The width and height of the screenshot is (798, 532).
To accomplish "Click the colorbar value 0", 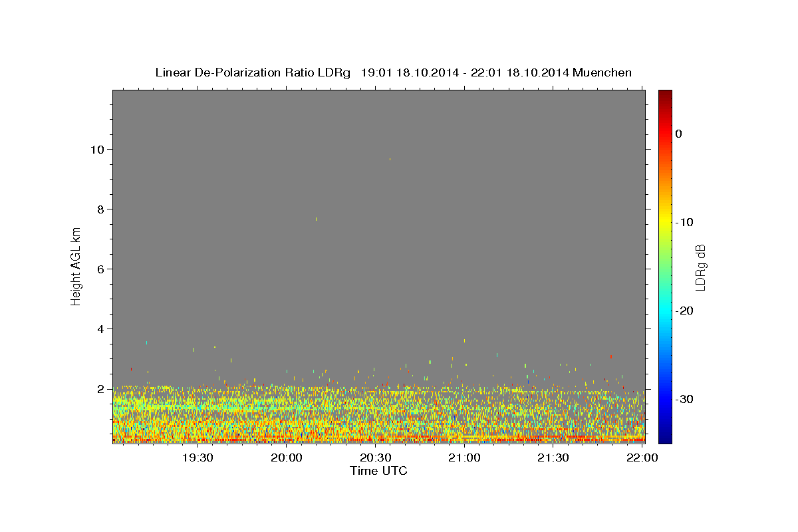I will (x=679, y=134).
